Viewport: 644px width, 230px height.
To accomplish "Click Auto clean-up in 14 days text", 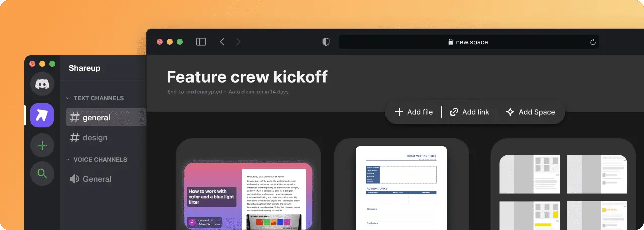I will (259, 92).
